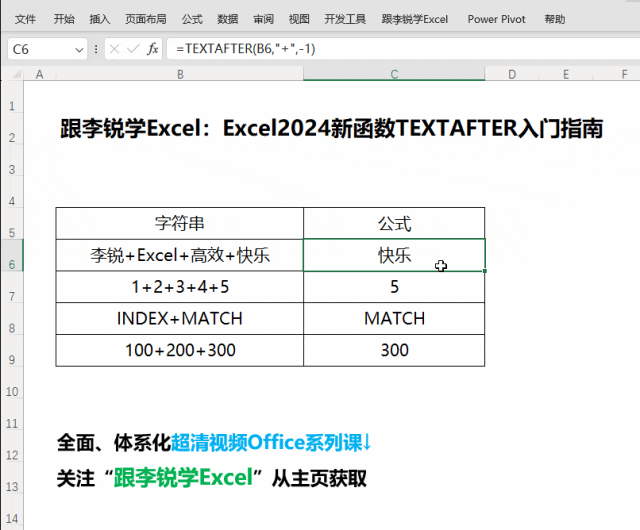
Task: Select cell containing 100+200+300
Action: 180,350
